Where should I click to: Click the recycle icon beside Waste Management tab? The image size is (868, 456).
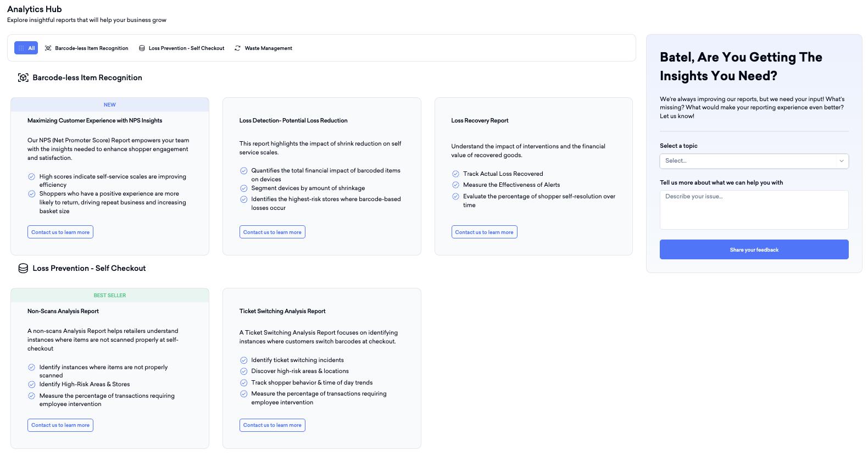coord(237,48)
